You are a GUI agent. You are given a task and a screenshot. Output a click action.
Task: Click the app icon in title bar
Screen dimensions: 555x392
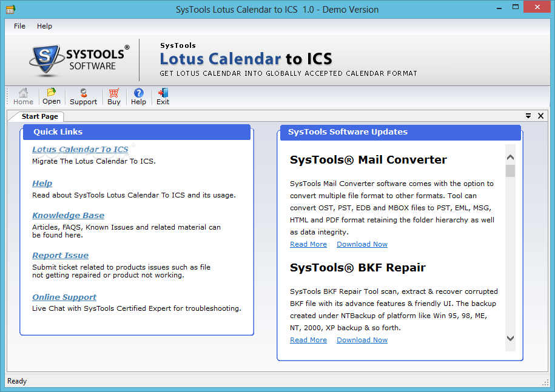click(10, 9)
